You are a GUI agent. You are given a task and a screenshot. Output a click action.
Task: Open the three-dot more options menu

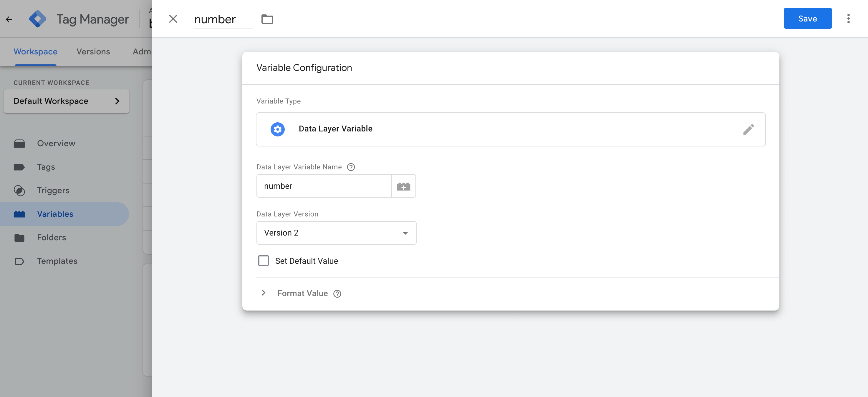pos(848,19)
